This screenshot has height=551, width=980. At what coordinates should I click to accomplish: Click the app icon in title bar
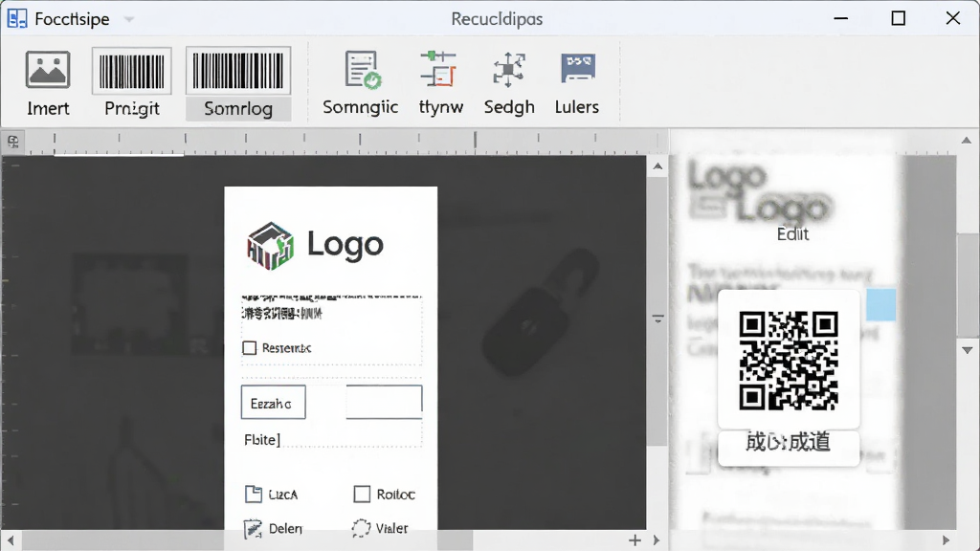click(x=17, y=19)
